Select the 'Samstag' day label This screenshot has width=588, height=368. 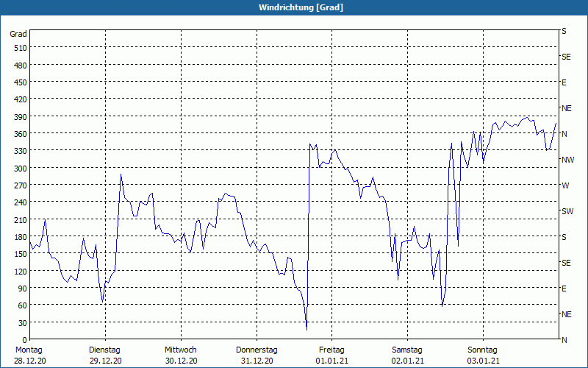[x=407, y=350]
